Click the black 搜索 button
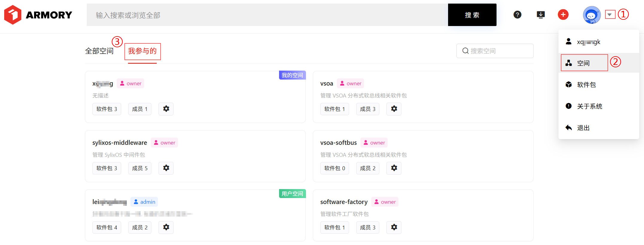This screenshot has width=644, height=245. (472, 15)
